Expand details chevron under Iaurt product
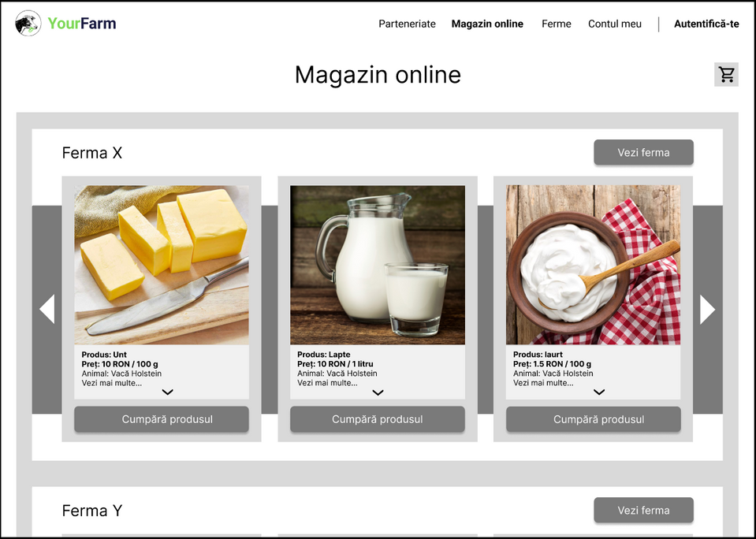Screen dimensions: 756x539 coord(599,392)
